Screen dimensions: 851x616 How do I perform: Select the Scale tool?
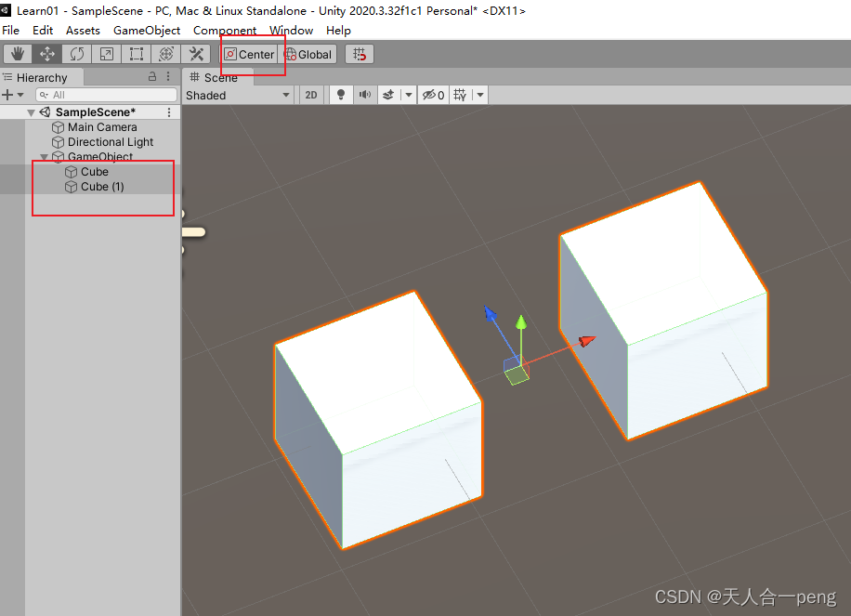[106, 54]
